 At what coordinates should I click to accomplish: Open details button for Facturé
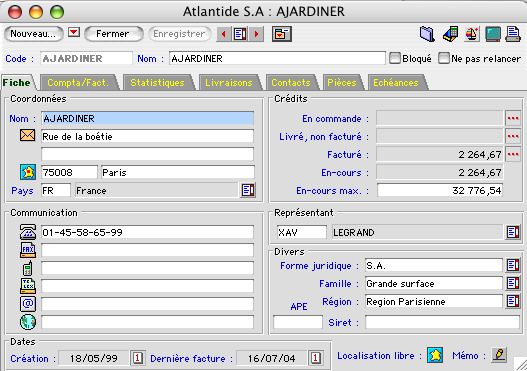point(513,154)
